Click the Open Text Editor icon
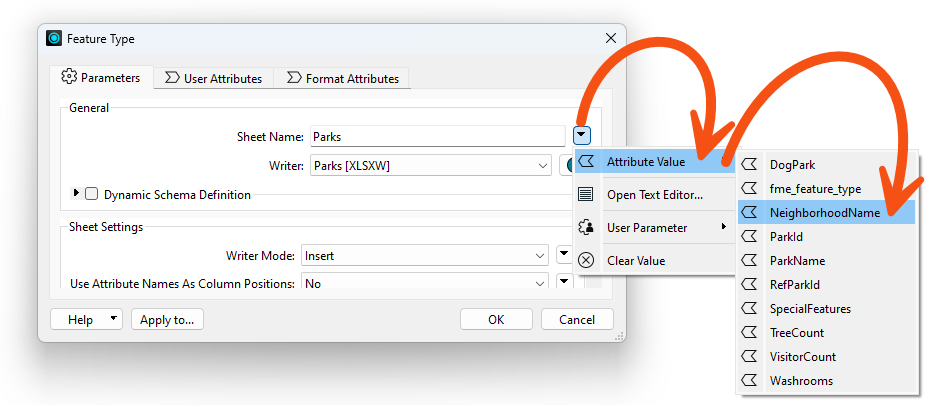The height and width of the screenshot is (405, 930). point(586,194)
